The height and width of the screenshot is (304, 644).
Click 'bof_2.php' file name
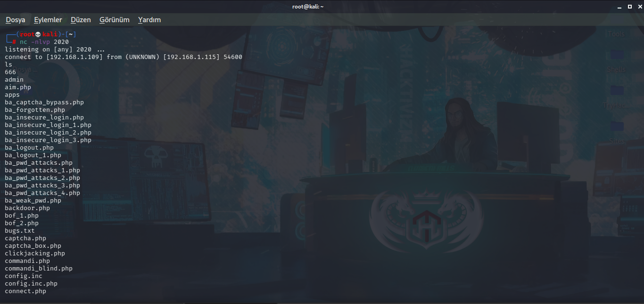tap(22, 223)
